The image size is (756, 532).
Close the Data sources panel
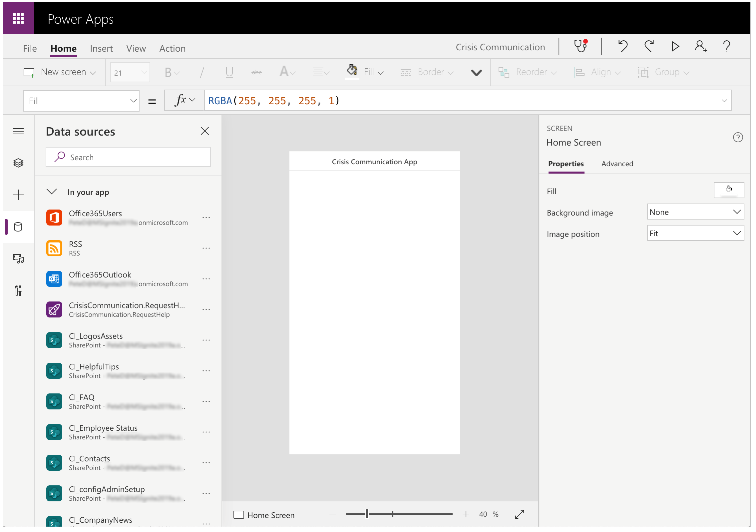coord(205,131)
